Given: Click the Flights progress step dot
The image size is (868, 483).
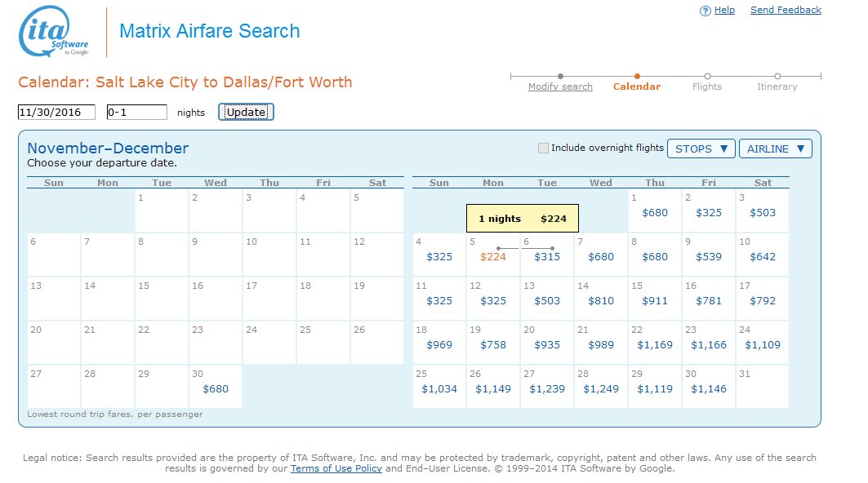Looking at the screenshot, I should (707, 74).
